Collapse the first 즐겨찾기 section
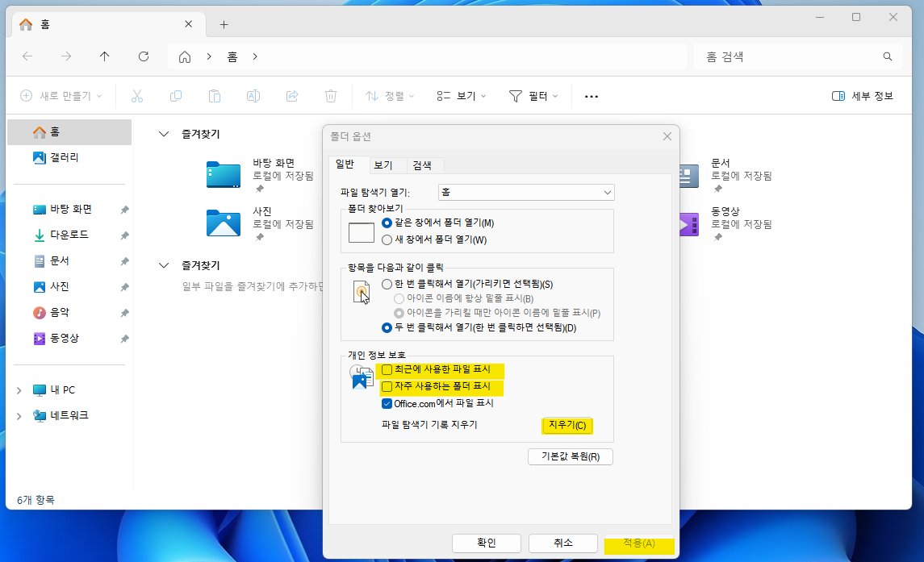Viewport: 924px width, 562px height. coord(164,135)
